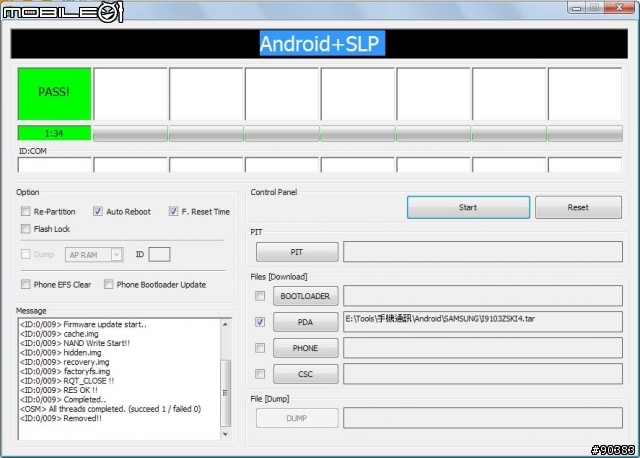
Task: Click the PIT file path field
Action: pos(483,251)
